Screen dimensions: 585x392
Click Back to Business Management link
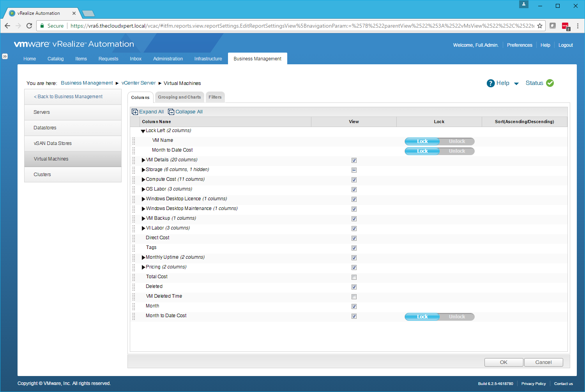click(x=68, y=97)
